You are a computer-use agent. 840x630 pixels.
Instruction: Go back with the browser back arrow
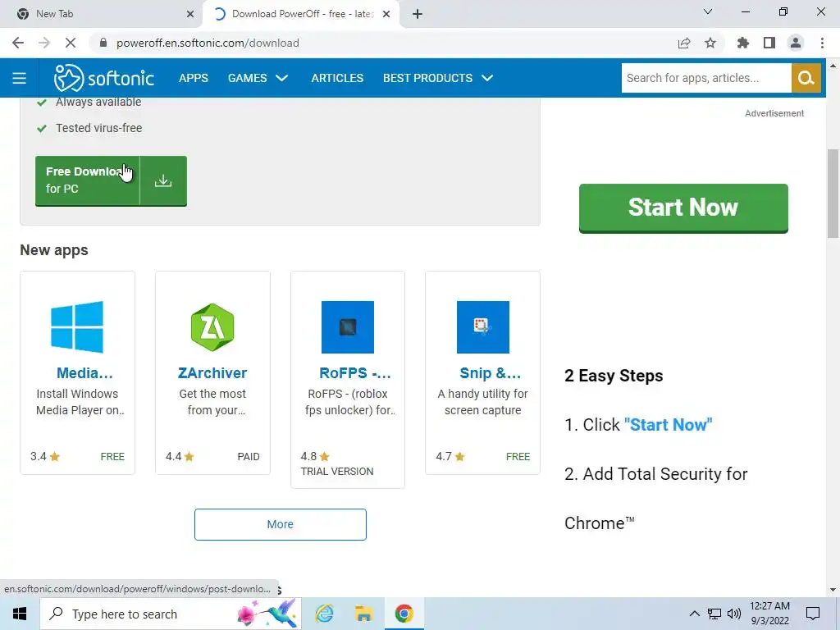click(18, 43)
